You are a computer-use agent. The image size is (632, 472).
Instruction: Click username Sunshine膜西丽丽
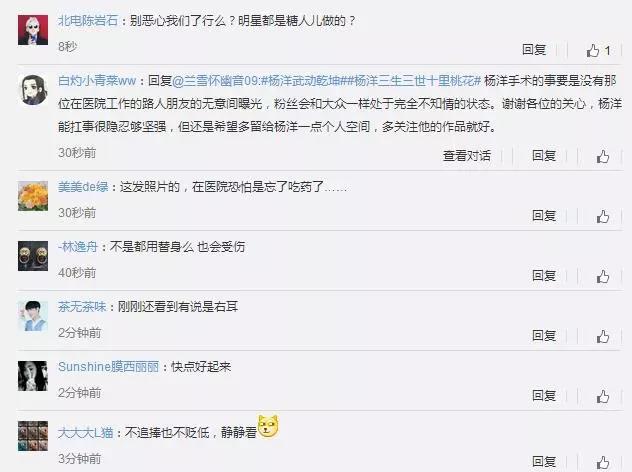pyautogui.click(x=108, y=367)
